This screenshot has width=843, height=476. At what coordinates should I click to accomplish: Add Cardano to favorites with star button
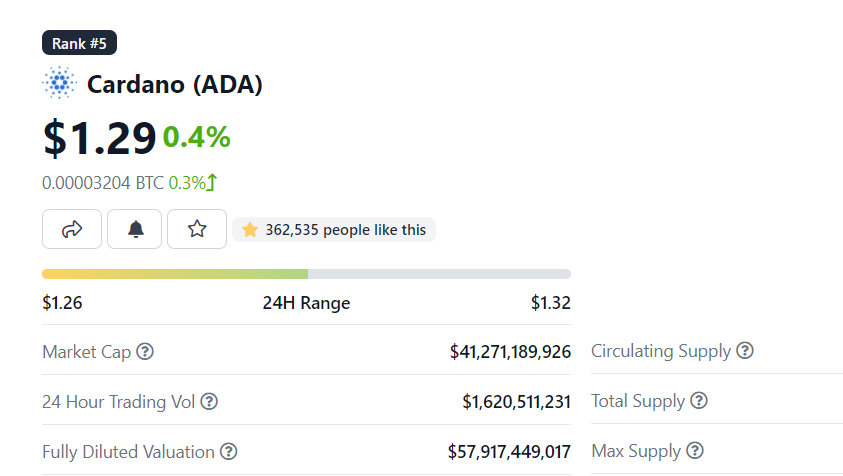[197, 229]
